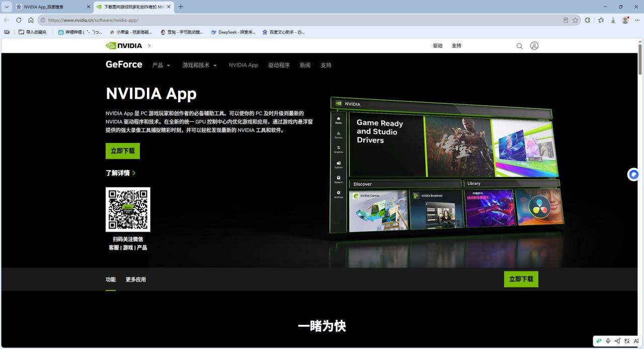This screenshot has width=644, height=349.
Task: Open a new browser tab with plus button
Action: pyautogui.click(x=181, y=7)
